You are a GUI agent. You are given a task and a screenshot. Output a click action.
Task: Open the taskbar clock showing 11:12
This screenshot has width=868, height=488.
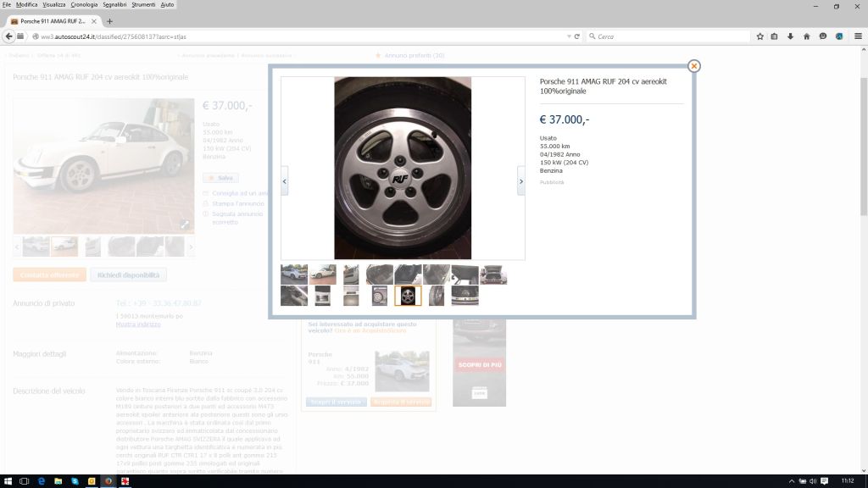(848, 481)
